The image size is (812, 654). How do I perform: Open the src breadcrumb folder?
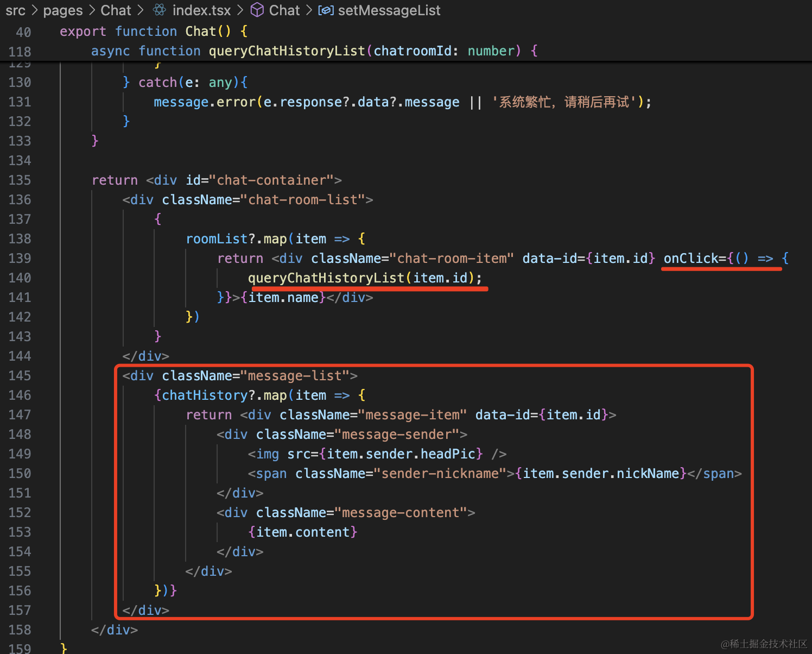point(15,10)
